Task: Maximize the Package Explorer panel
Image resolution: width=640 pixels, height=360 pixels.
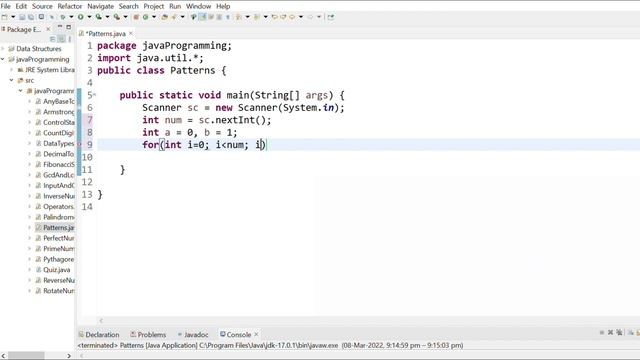Action: [69, 27]
